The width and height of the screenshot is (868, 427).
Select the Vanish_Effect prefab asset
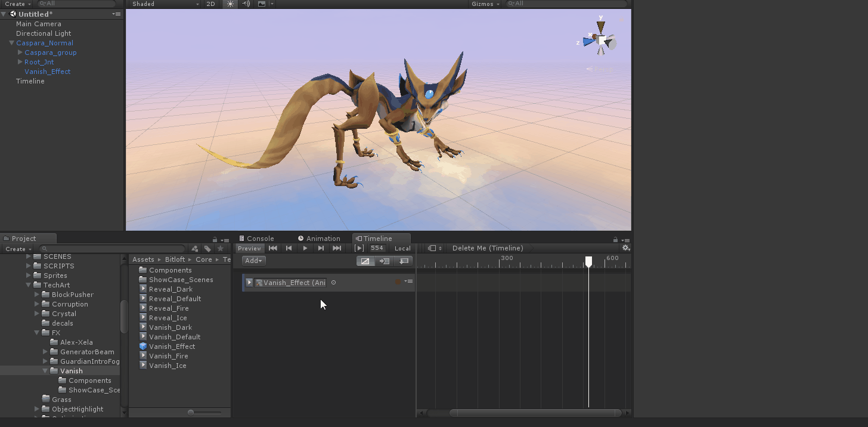tap(167, 346)
